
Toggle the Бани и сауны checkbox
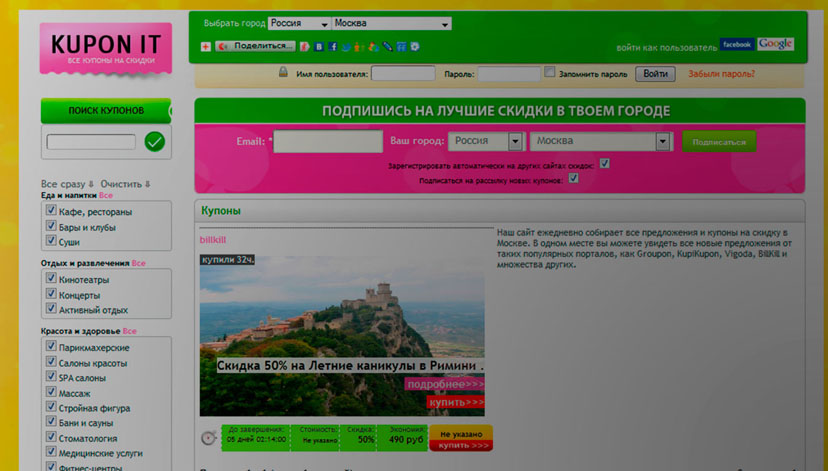click(x=51, y=421)
